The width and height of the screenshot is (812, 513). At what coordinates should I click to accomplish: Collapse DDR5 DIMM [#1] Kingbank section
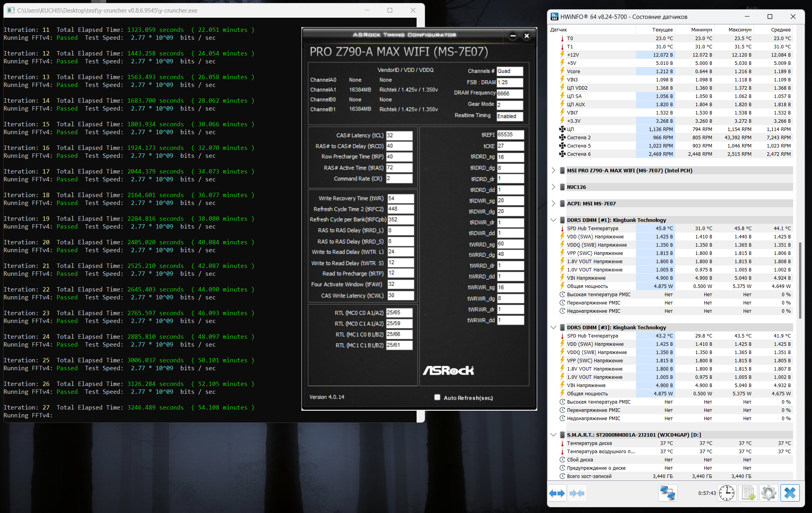click(x=553, y=220)
